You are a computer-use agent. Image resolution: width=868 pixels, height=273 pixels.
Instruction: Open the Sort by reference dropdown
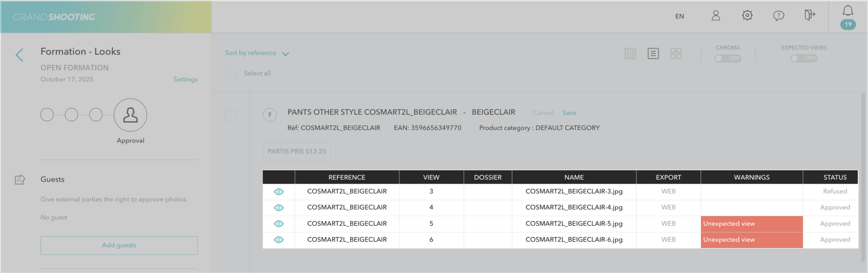(x=257, y=53)
